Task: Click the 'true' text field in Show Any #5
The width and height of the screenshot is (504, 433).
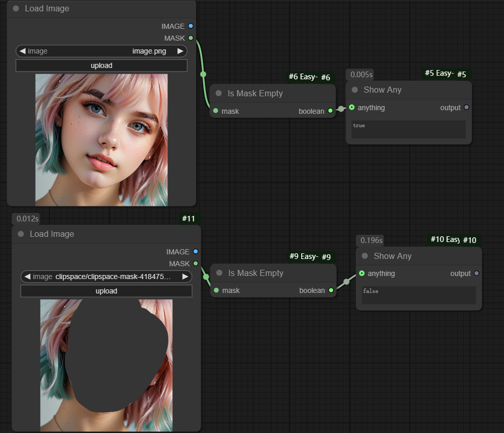Action: (x=408, y=129)
